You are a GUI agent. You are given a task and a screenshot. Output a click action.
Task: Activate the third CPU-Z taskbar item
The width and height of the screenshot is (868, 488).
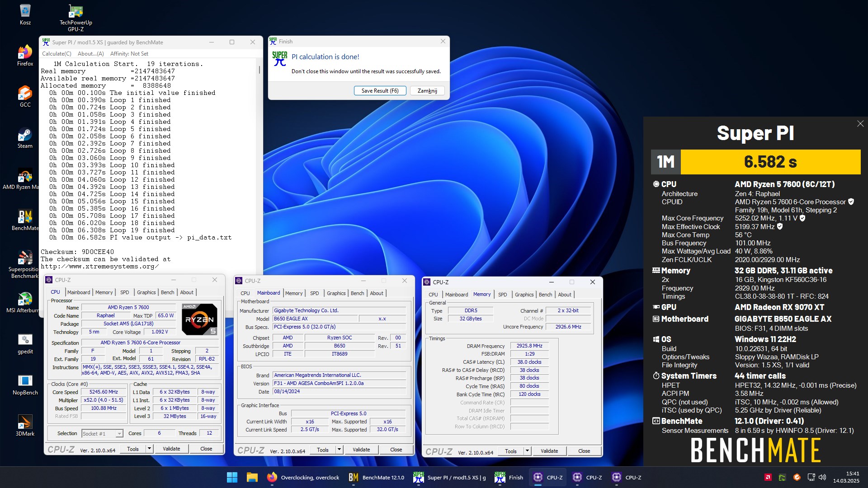click(x=627, y=477)
